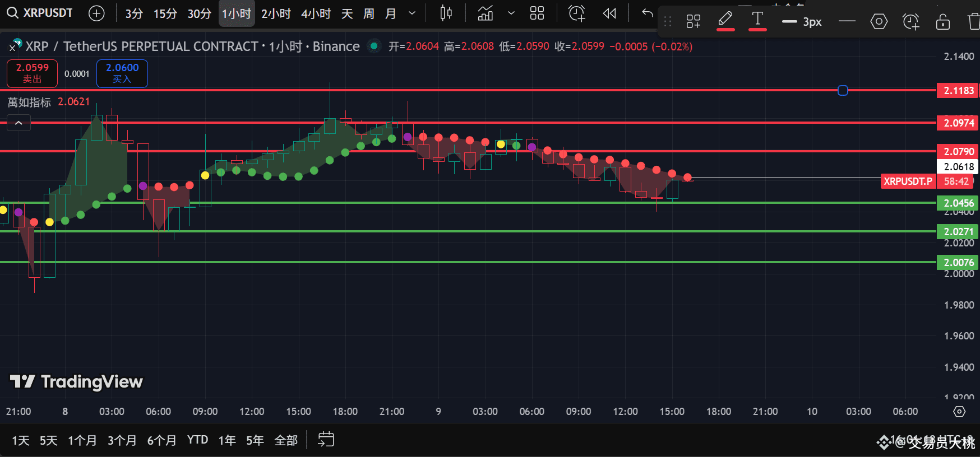Open the drawing settings hexagon icon
The image size is (980, 457).
tap(879, 22)
